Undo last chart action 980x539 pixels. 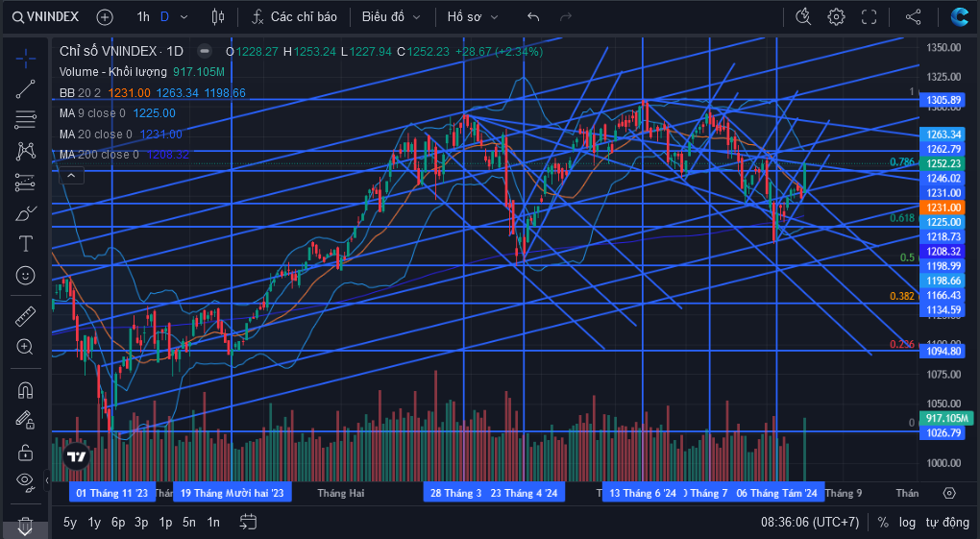533,17
